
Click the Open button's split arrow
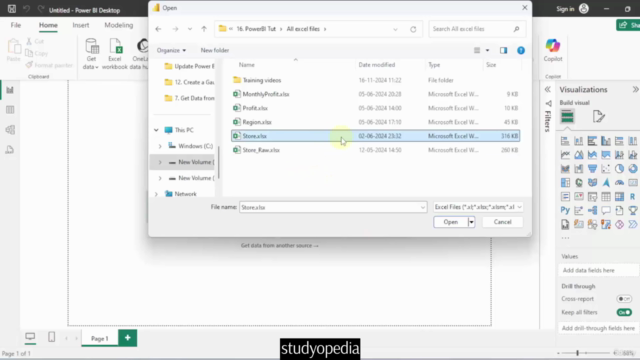point(471,222)
